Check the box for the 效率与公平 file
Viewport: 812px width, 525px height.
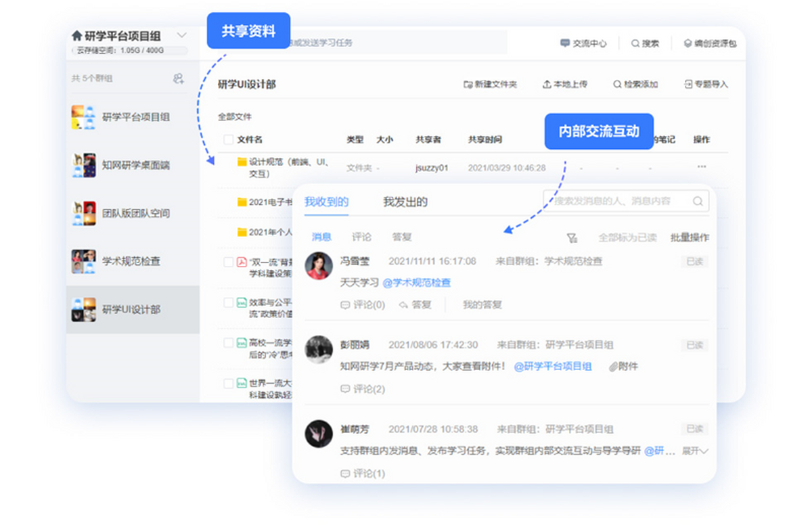229,302
